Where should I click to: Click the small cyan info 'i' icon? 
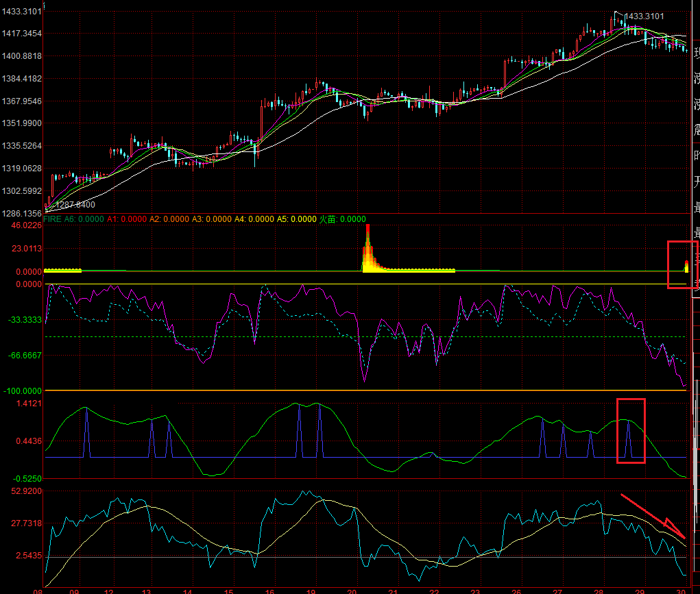pyautogui.click(x=44, y=5)
